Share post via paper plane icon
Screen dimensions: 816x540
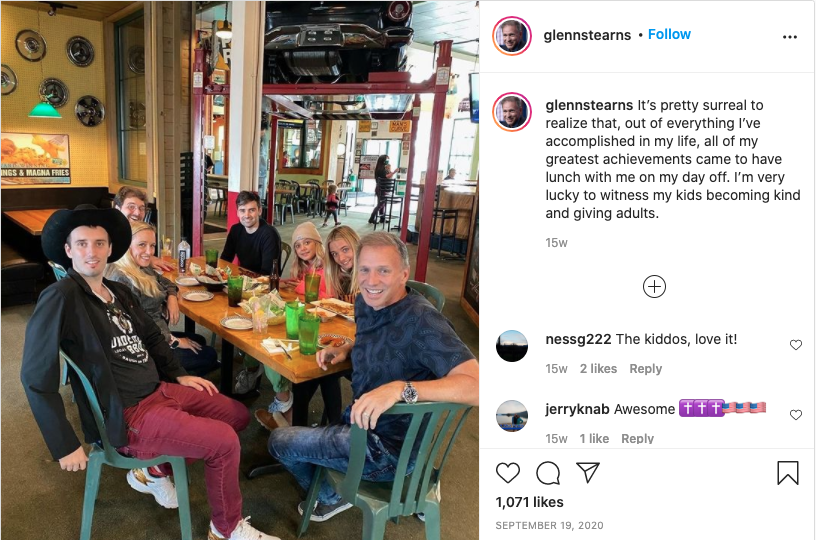tap(588, 472)
